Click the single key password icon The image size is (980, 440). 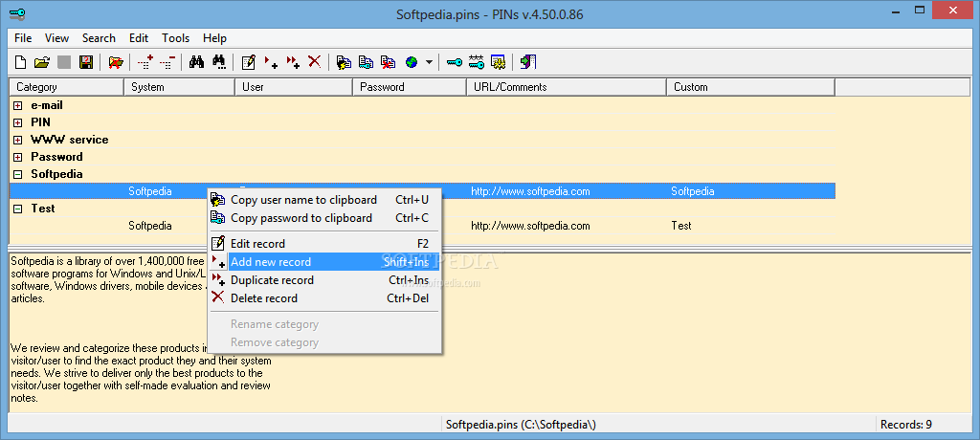(454, 62)
